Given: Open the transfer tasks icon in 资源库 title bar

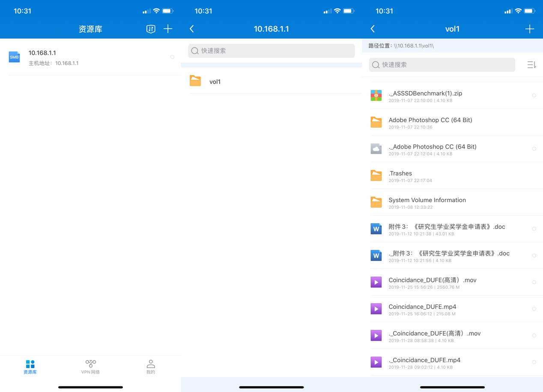Looking at the screenshot, I should tap(150, 29).
